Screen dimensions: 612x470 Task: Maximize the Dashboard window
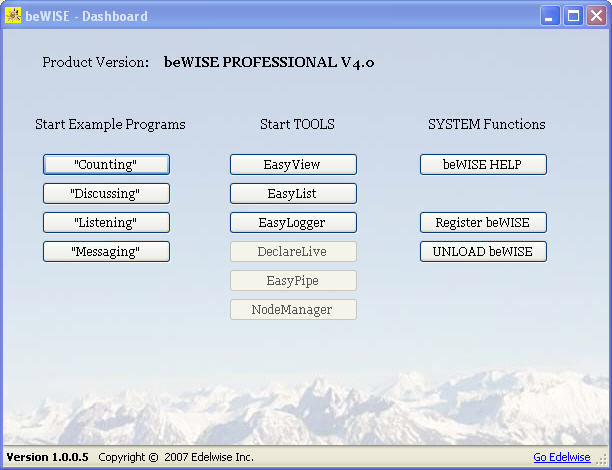573,16
